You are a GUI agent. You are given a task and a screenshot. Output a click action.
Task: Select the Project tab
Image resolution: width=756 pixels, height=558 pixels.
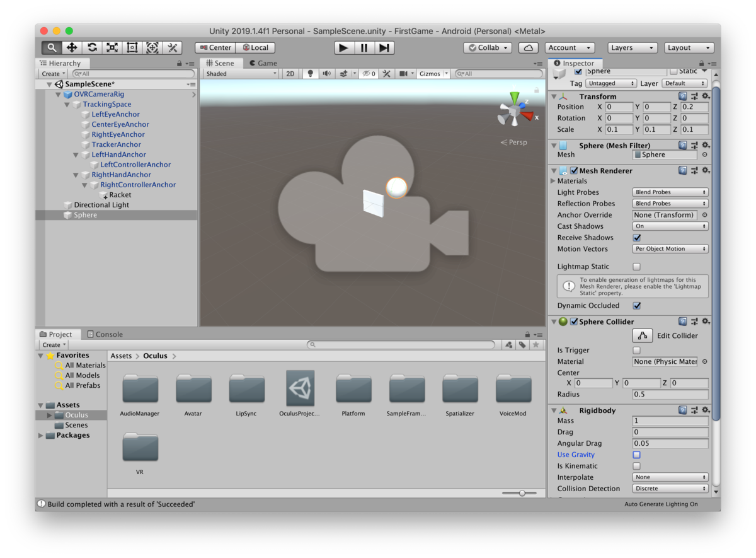click(x=56, y=334)
